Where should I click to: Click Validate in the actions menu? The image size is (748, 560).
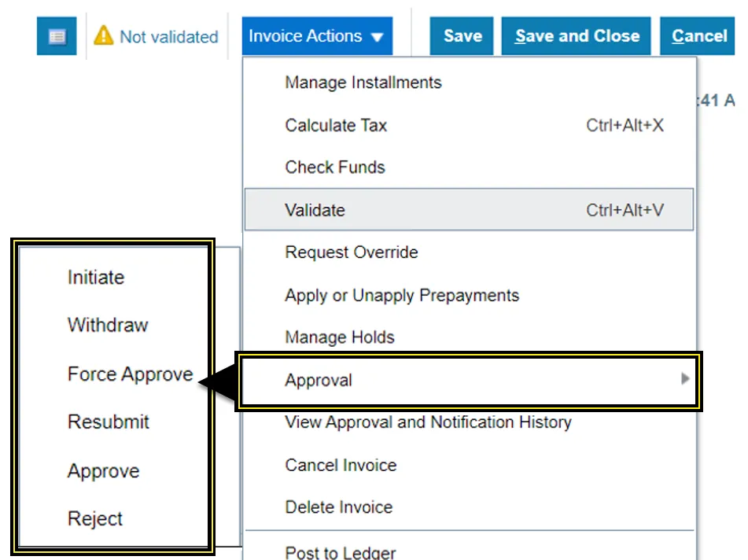click(x=315, y=210)
